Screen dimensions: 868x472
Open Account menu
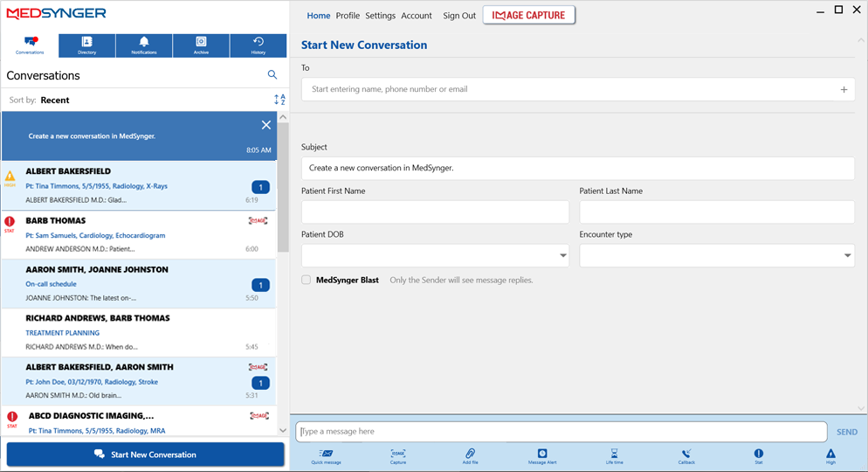pyautogui.click(x=417, y=16)
